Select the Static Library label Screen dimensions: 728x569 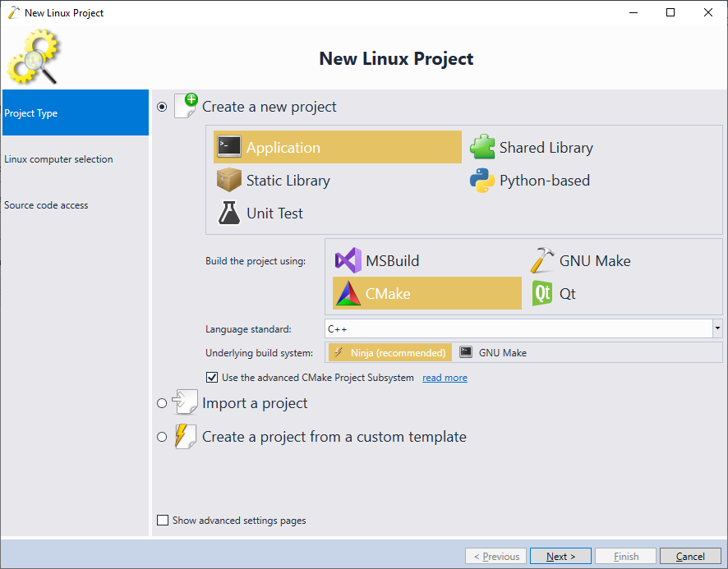(x=288, y=181)
